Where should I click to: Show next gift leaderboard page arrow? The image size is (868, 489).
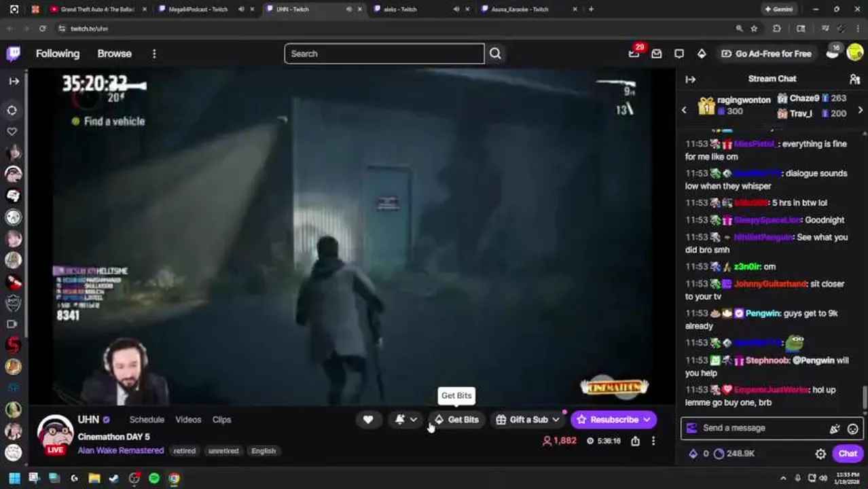click(x=861, y=110)
